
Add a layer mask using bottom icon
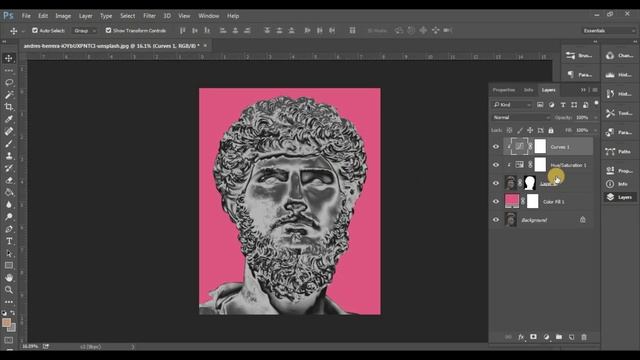(x=533, y=337)
